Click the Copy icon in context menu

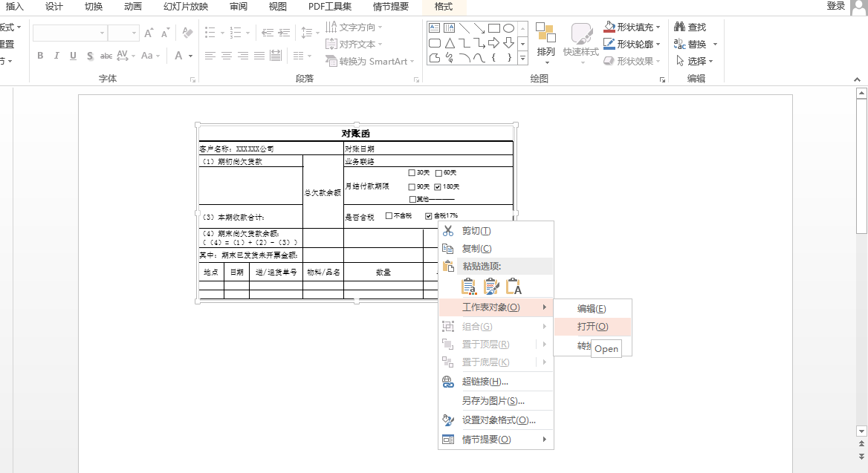448,249
